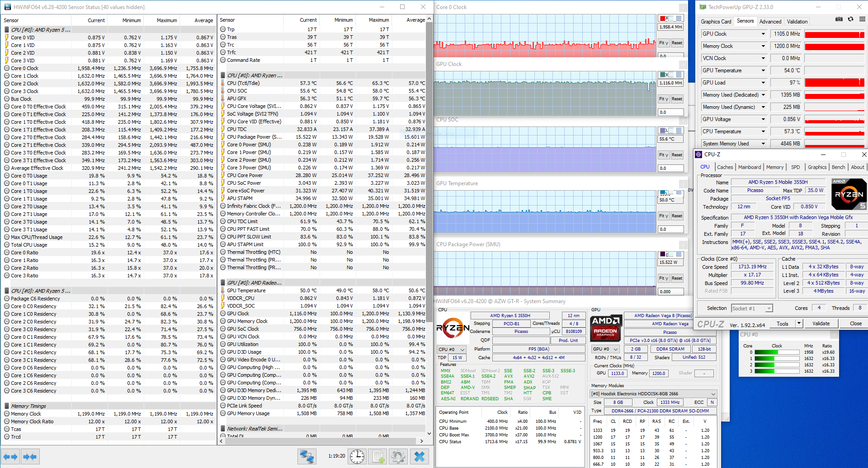Viewport: 868px width, 468px height.
Task: Click Reset in GPU Clock graph
Action: pyautogui.click(x=677, y=99)
